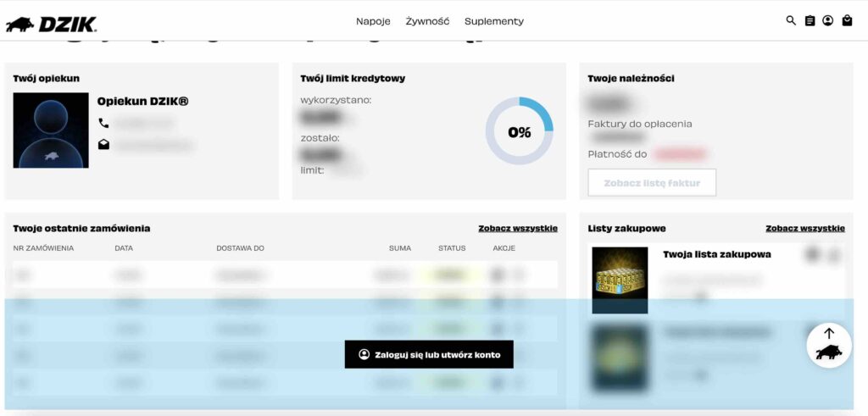Image resolution: width=868 pixels, height=416 pixels.
Task: Click Zobacz wszystkie link for recent orders
Action: pos(518,229)
